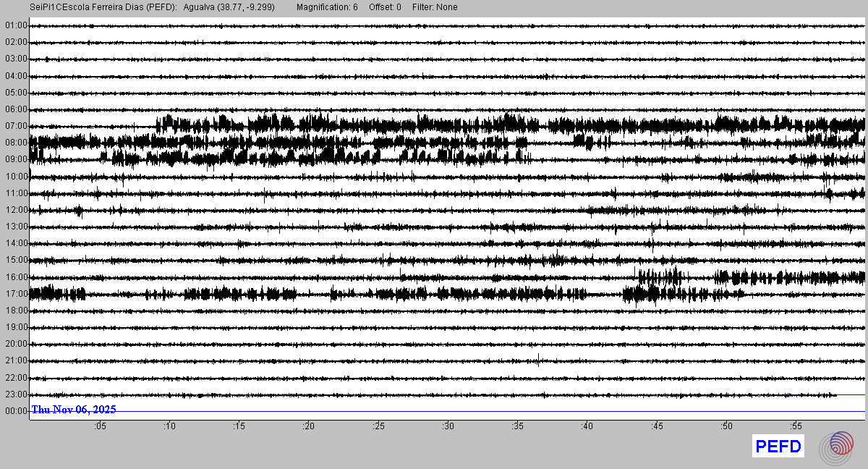Click the Agualva (38.77, -9.299) coordinates text
Image resolution: width=868 pixels, height=469 pixels.
pos(229,7)
